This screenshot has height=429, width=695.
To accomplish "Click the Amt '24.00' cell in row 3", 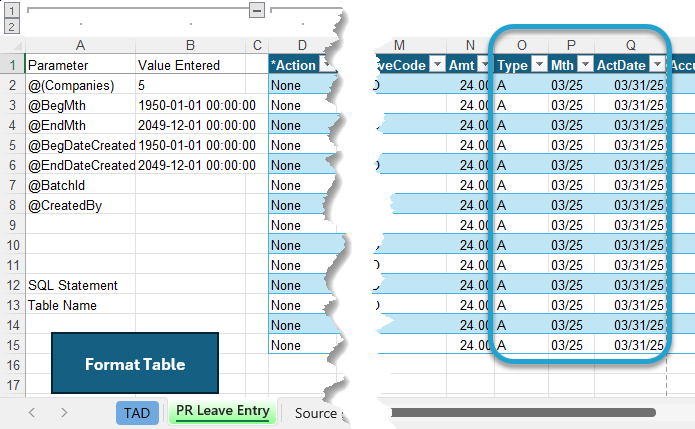I will click(470, 105).
